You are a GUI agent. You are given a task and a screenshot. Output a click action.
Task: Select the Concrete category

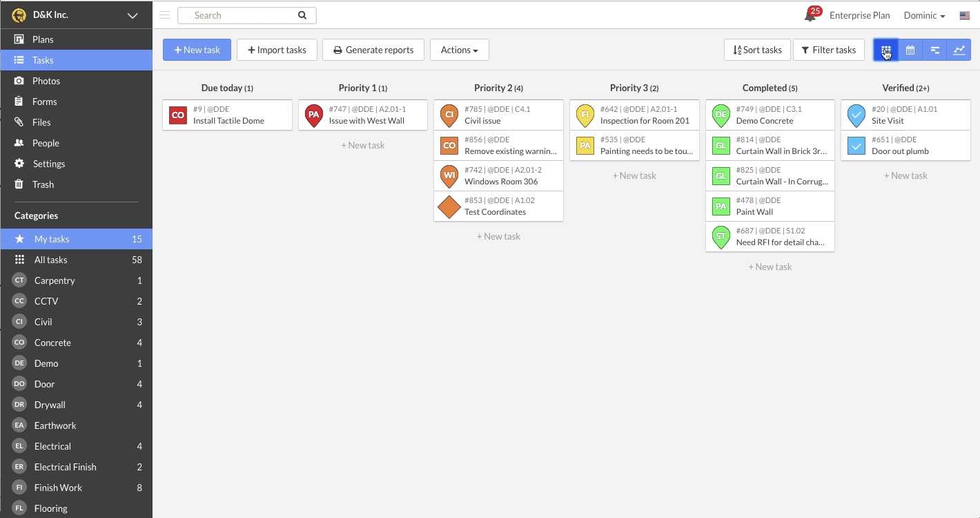(x=76, y=343)
